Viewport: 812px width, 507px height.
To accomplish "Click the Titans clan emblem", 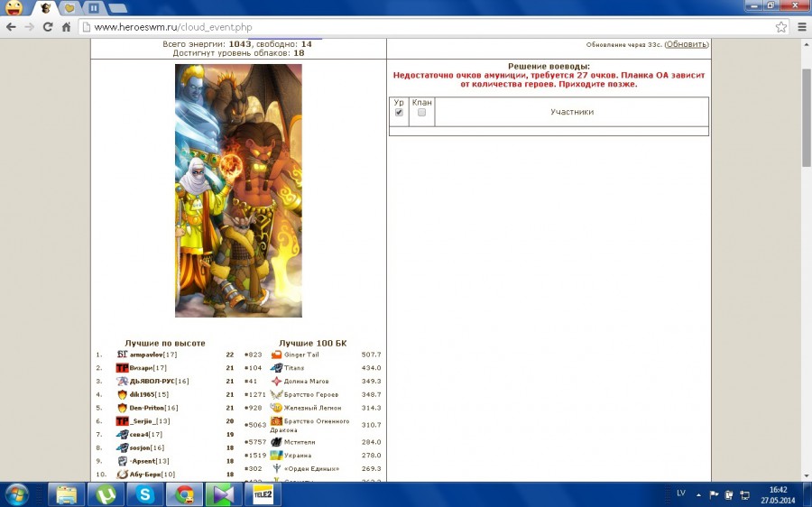I will tap(277, 368).
